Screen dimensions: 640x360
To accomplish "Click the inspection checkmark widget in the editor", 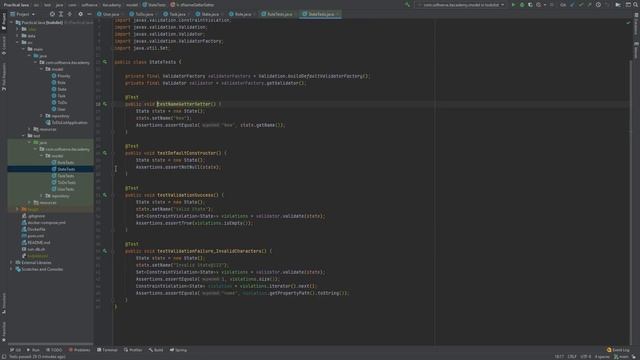I will 628,23.
